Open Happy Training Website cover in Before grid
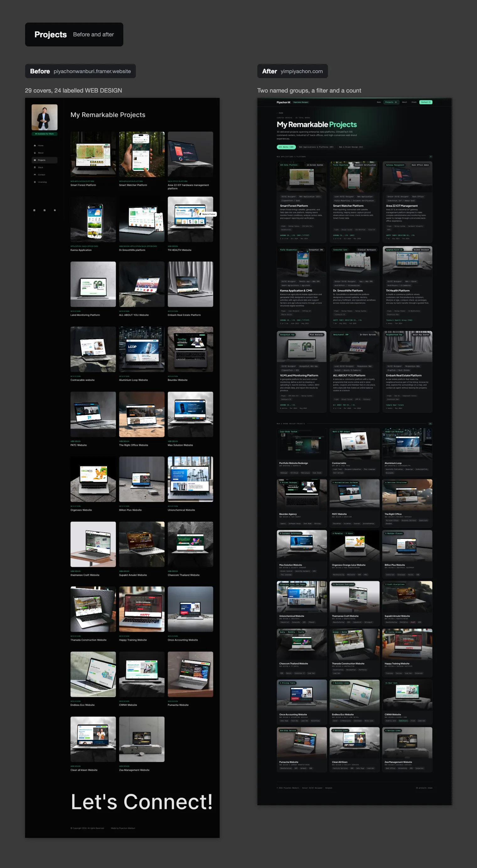 pyautogui.click(x=142, y=609)
